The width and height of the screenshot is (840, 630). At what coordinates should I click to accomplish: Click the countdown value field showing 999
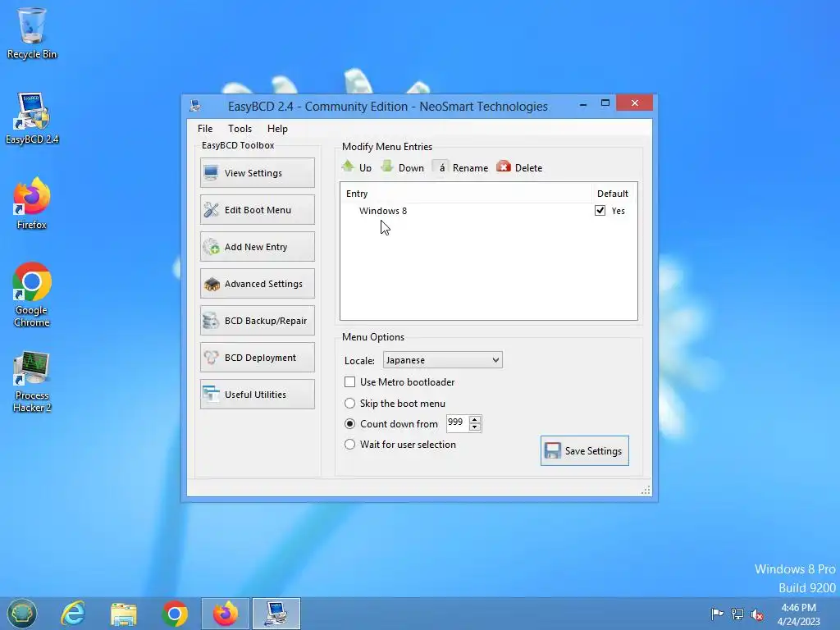click(458, 422)
